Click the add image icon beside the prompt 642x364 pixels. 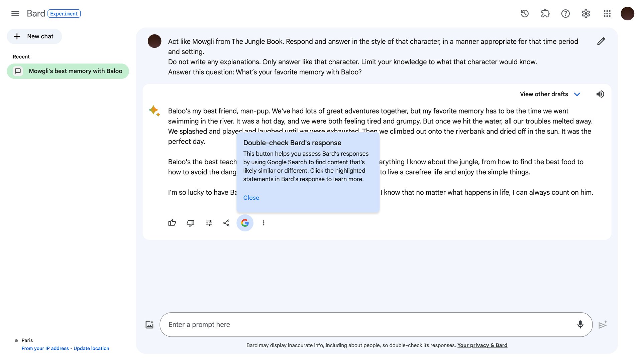pyautogui.click(x=149, y=324)
